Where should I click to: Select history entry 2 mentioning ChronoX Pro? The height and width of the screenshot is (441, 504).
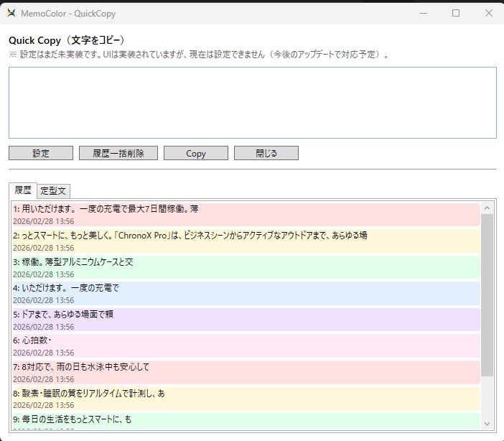246,241
